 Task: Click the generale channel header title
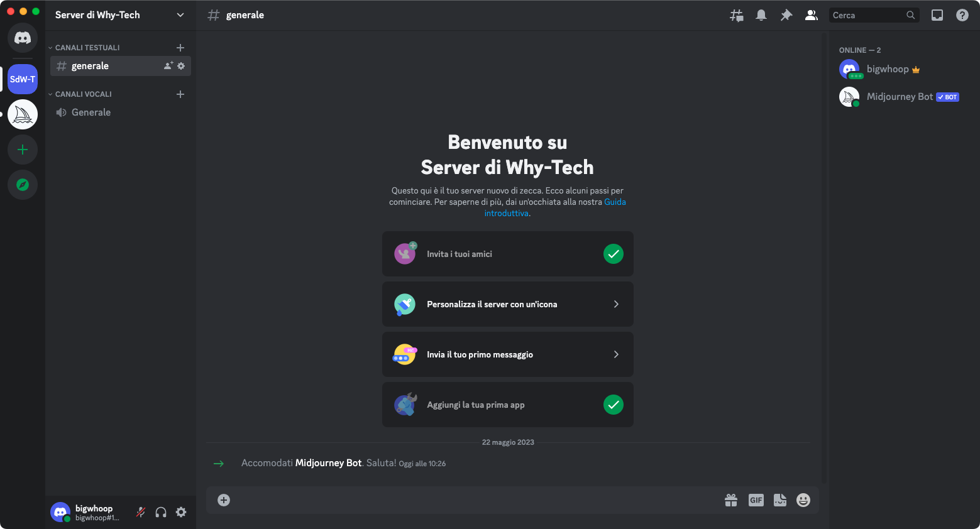coord(245,15)
